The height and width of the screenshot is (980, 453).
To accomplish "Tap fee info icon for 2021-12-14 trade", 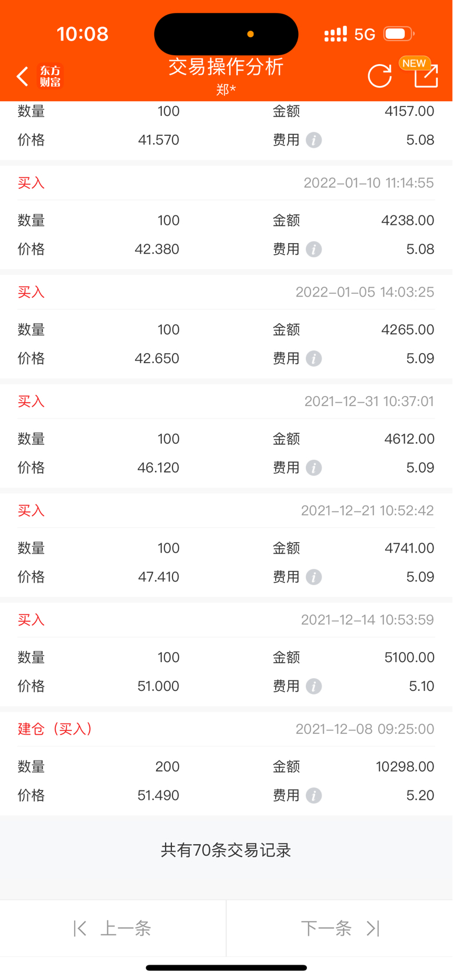I will click(x=314, y=686).
